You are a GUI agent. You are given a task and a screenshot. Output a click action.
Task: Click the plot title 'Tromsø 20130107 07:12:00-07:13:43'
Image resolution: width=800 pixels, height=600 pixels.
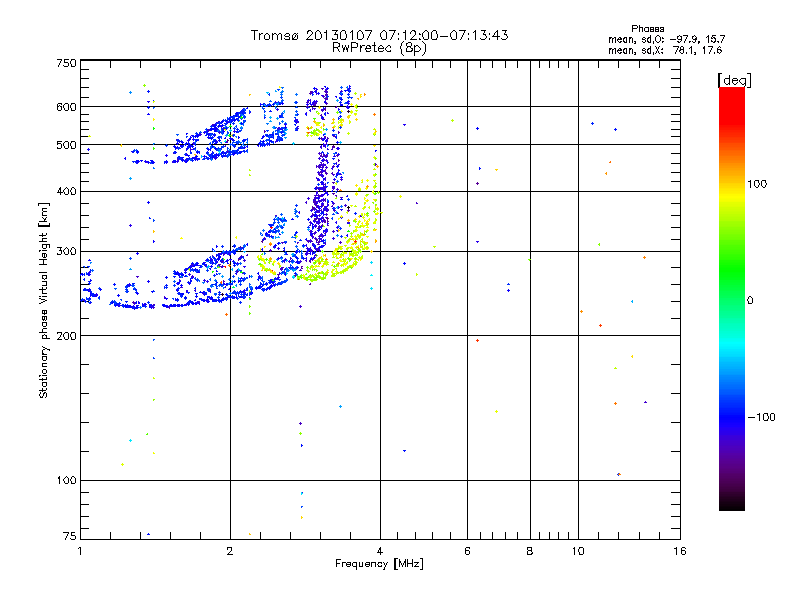click(x=379, y=35)
